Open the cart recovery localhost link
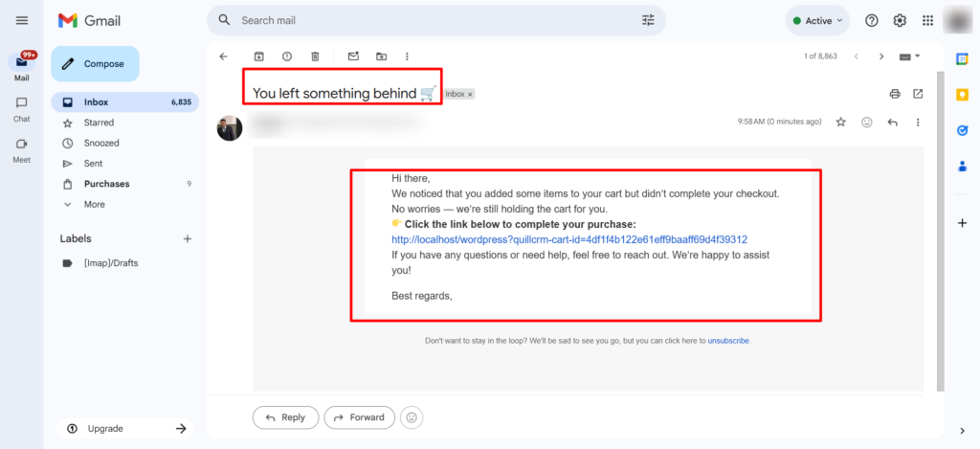This screenshot has width=980, height=449. (568, 239)
